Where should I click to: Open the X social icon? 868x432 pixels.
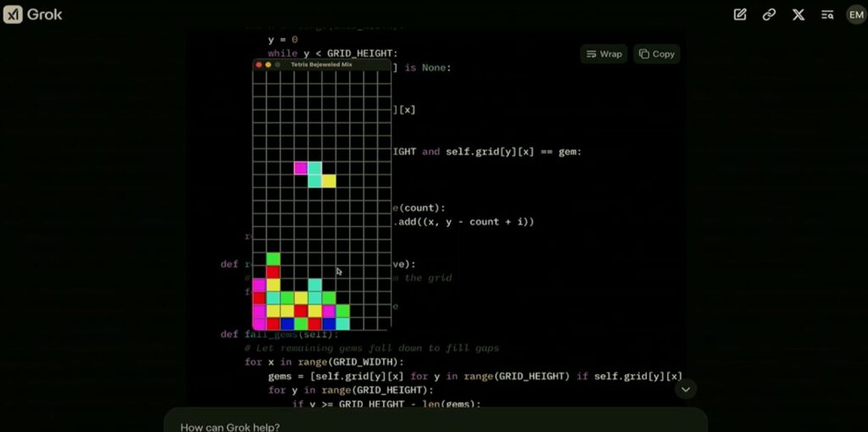coord(798,14)
